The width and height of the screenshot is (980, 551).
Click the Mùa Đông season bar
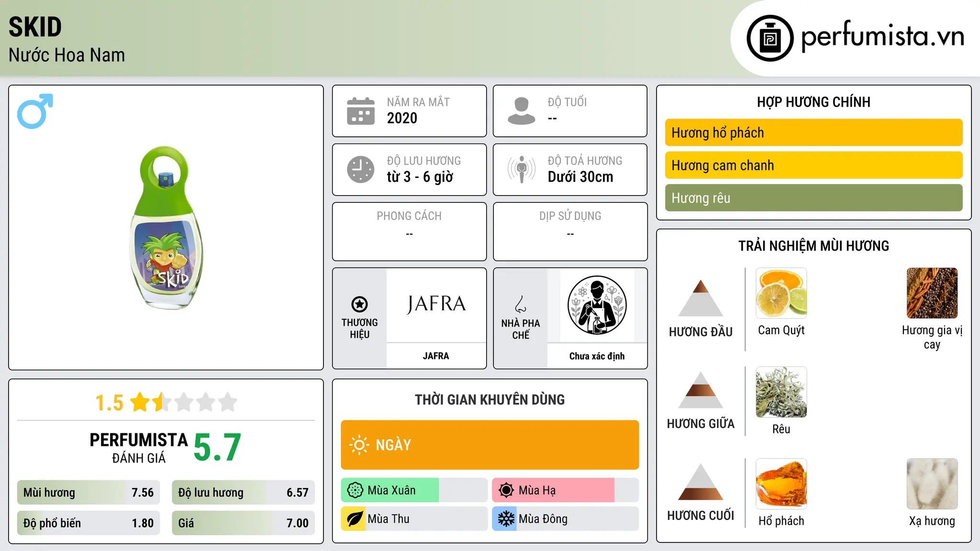pos(565,519)
